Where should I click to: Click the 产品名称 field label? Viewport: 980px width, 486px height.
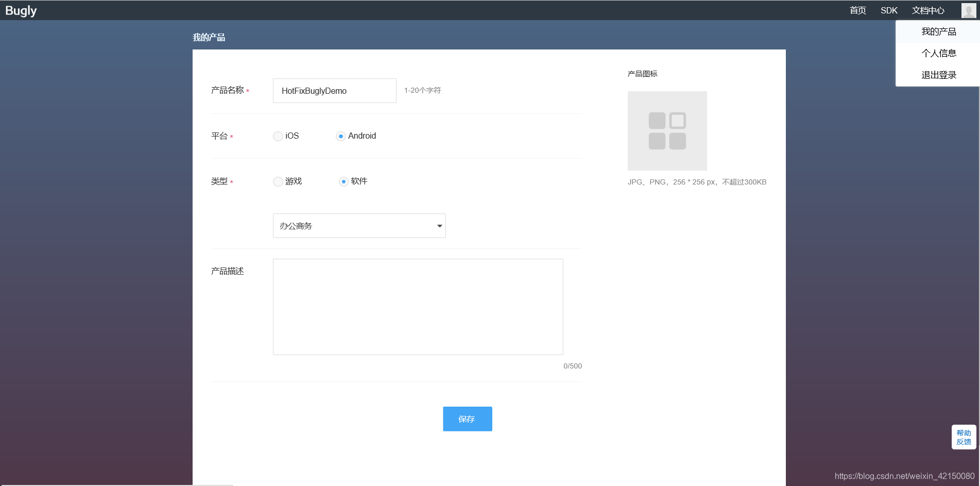[x=227, y=90]
